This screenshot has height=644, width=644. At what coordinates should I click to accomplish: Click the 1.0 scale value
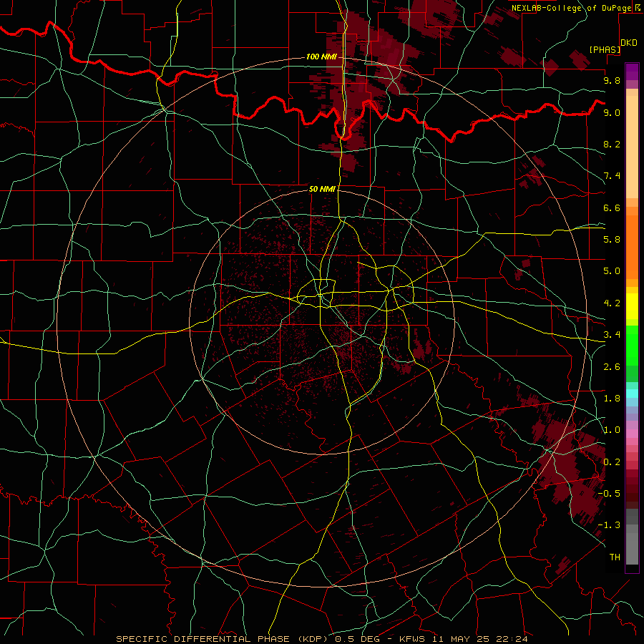[x=612, y=430]
